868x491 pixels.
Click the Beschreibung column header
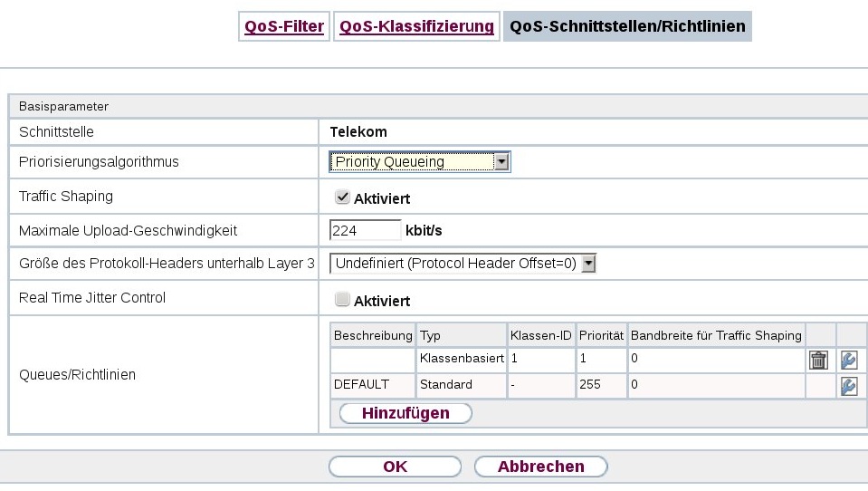[x=373, y=335]
